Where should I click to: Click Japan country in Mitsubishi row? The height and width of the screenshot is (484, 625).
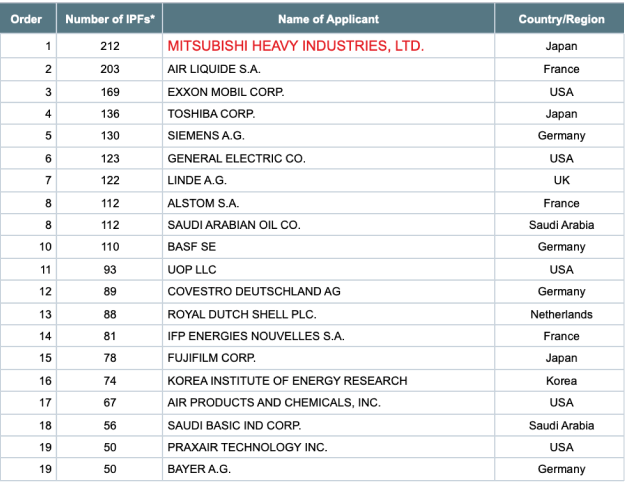pyautogui.click(x=561, y=46)
